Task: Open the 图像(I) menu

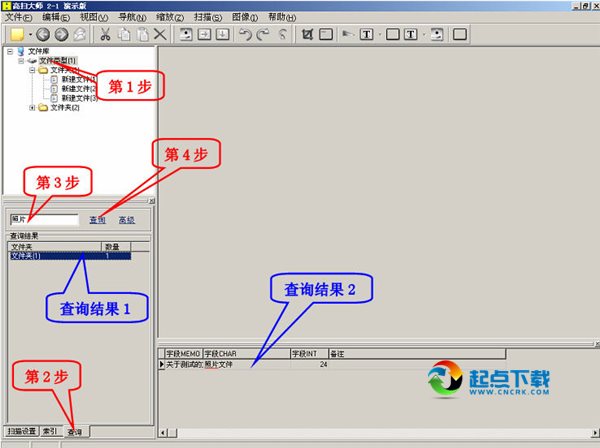Action: (245, 17)
